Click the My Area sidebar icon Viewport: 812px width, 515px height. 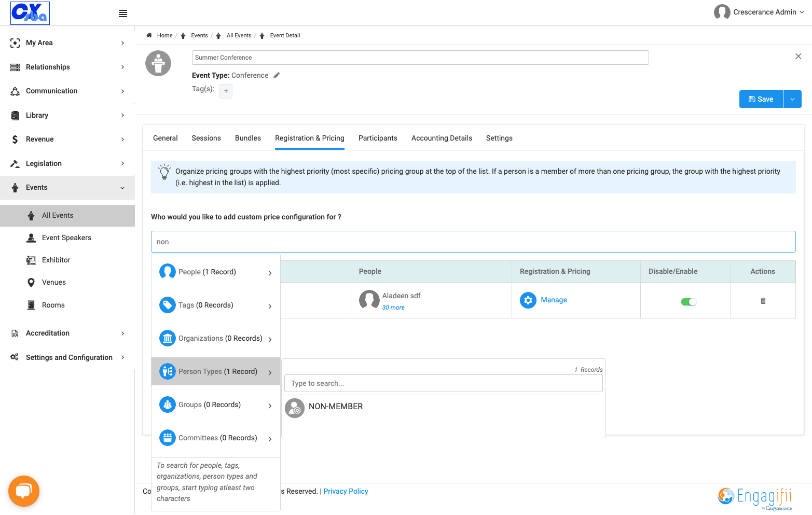[x=15, y=43]
